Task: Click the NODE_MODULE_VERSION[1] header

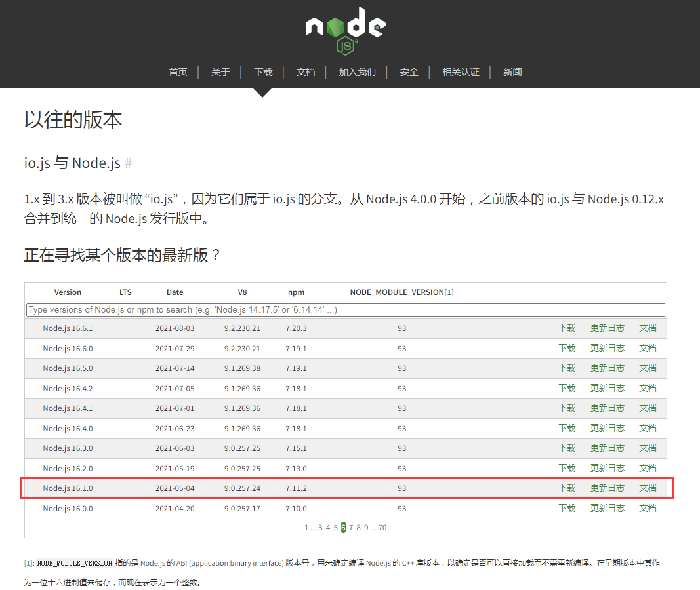Action: (401, 292)
